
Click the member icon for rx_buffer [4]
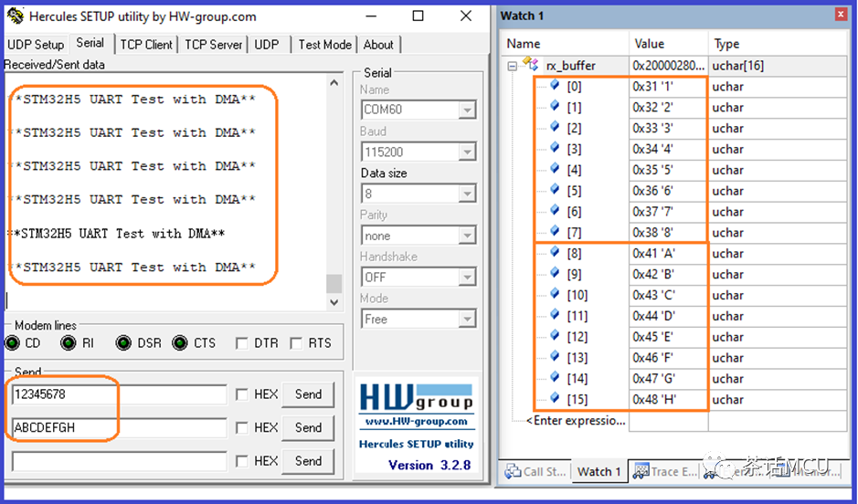click(555, 168)
